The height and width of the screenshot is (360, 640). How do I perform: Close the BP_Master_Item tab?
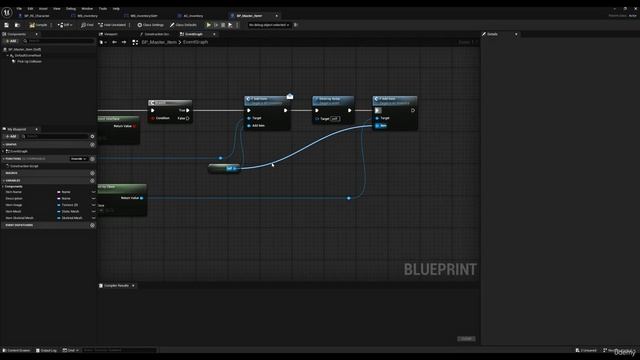coord(276,16)
